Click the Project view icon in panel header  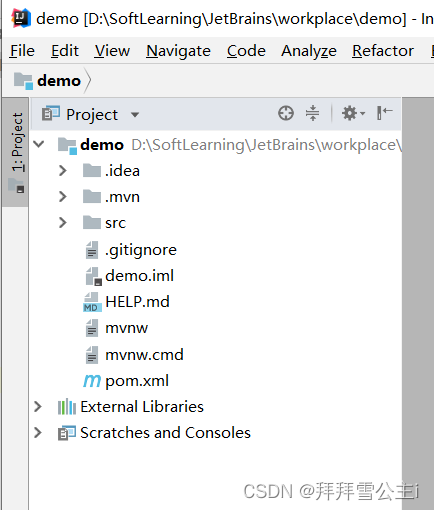tap(51, 113)
